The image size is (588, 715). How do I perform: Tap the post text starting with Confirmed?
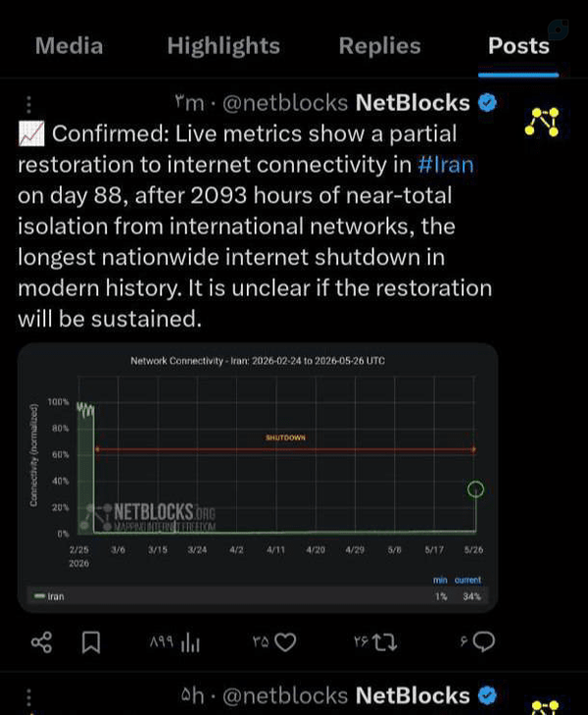pos(255,227)
